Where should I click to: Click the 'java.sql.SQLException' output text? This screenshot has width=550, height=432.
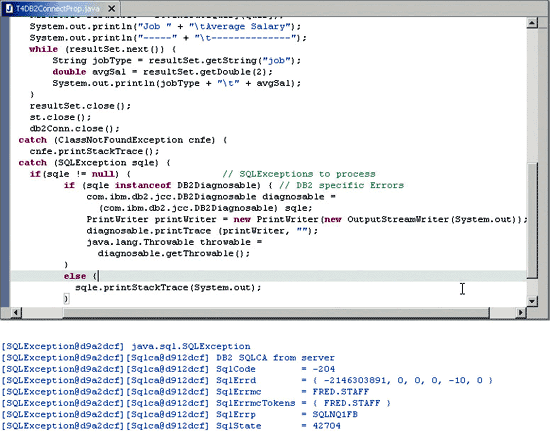[x=191, y=346]
